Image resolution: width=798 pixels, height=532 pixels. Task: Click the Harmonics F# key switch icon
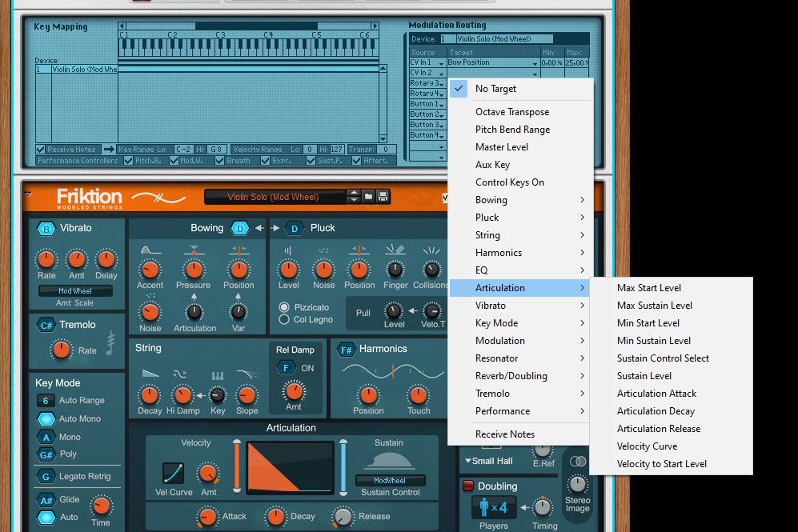346,350
